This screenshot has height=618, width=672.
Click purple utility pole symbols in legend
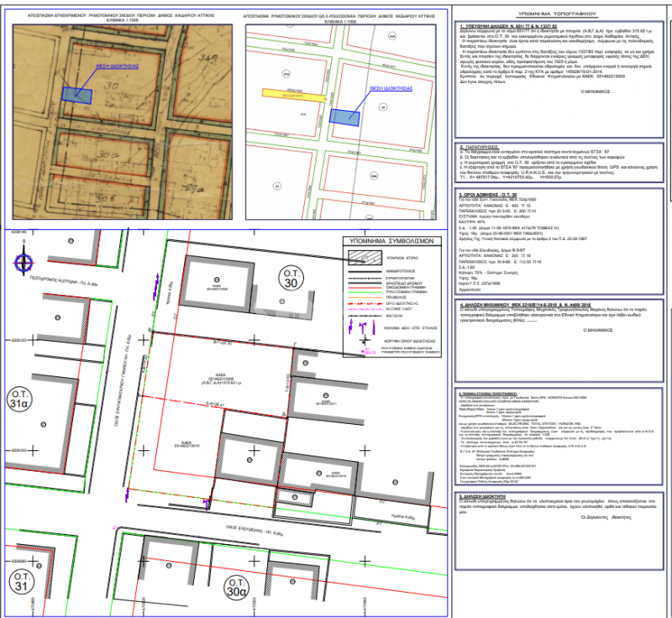pyautogui.click(x=359, y=327)
